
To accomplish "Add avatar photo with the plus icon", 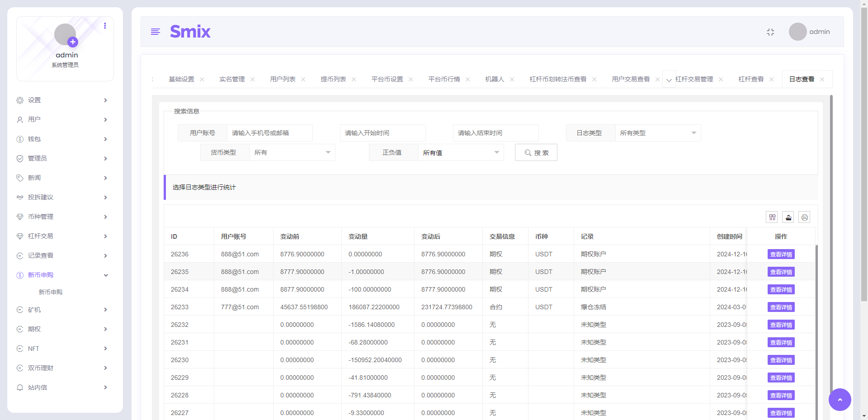I will (72, 42).
